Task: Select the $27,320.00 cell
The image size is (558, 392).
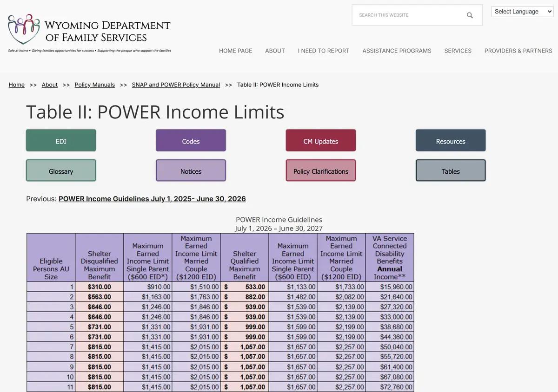Action: coord(390,307)
